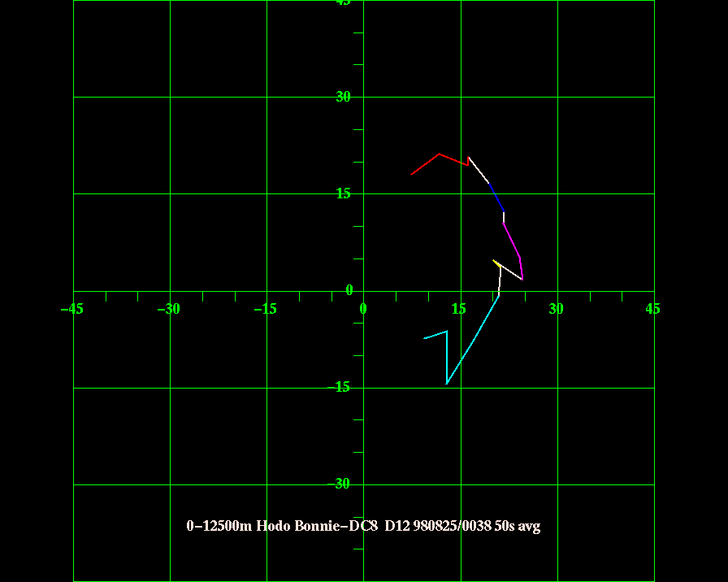Click x-axis label 30
The image size is (728, 582).
pos(556,309)
